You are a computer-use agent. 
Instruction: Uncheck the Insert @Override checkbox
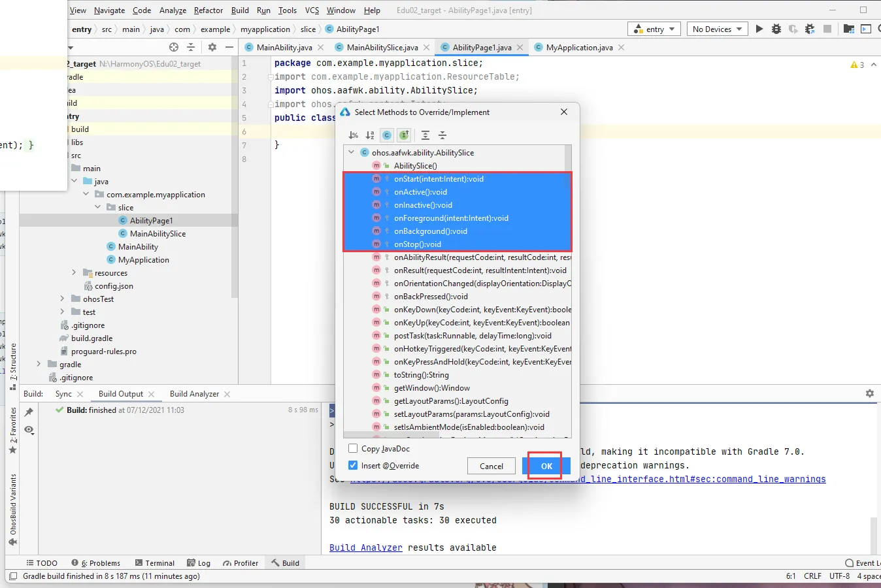point(353,465)
